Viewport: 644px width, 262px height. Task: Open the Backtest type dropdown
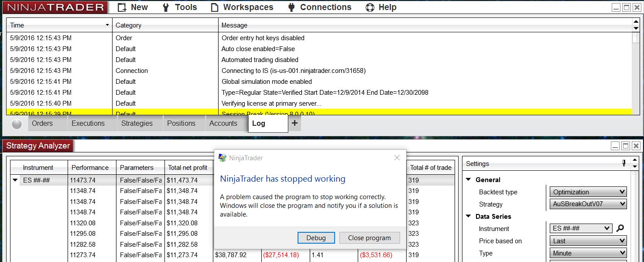(x=588, y=192)
